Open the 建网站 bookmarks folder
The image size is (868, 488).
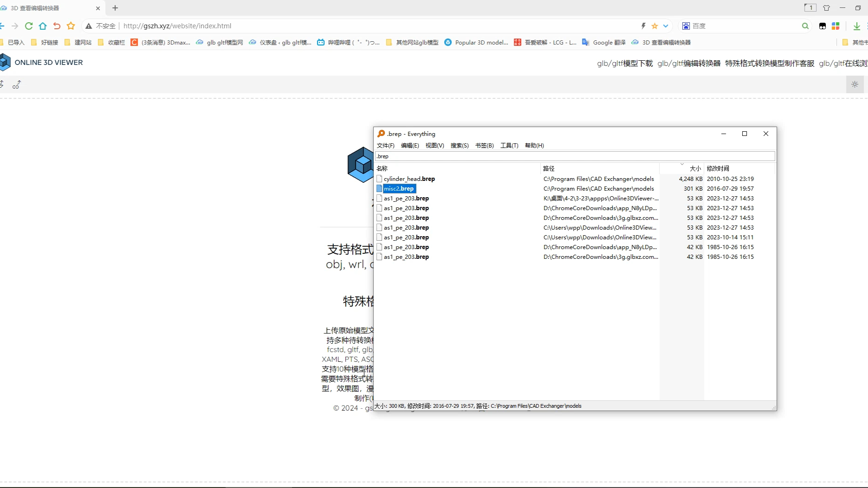(x=78, y=42)
